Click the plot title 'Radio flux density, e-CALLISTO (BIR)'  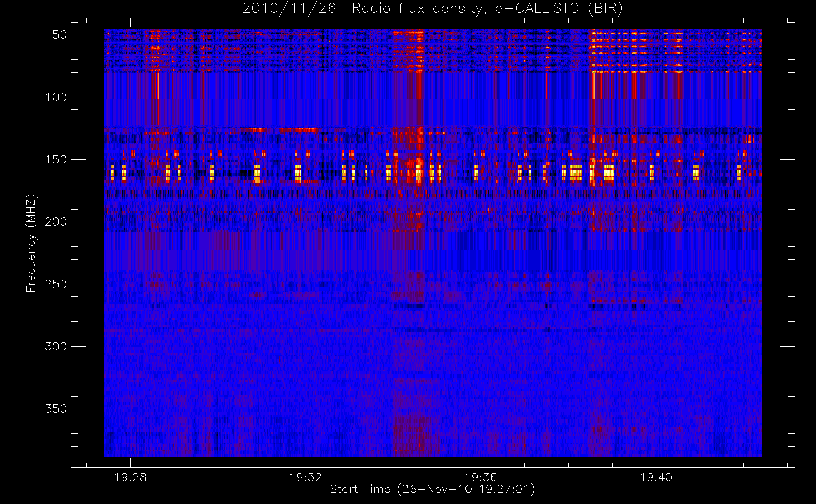487,9
